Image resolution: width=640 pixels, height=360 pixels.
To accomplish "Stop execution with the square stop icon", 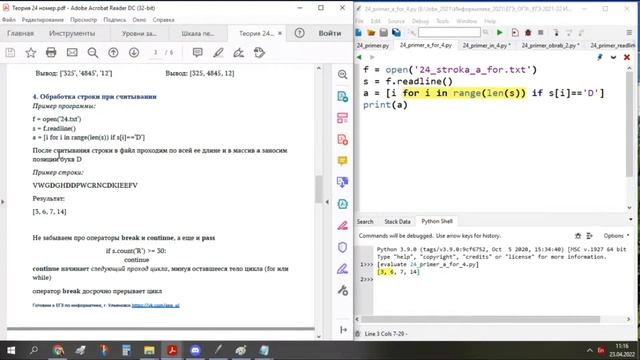I will [540, 33].
